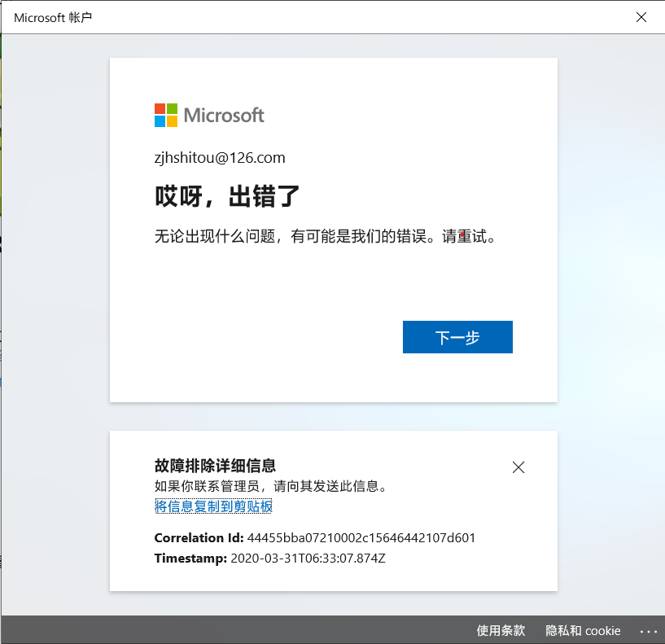Dismiss the 故障排除详细信息 panel with X
The image size is (665, 644).
point(518,467)
